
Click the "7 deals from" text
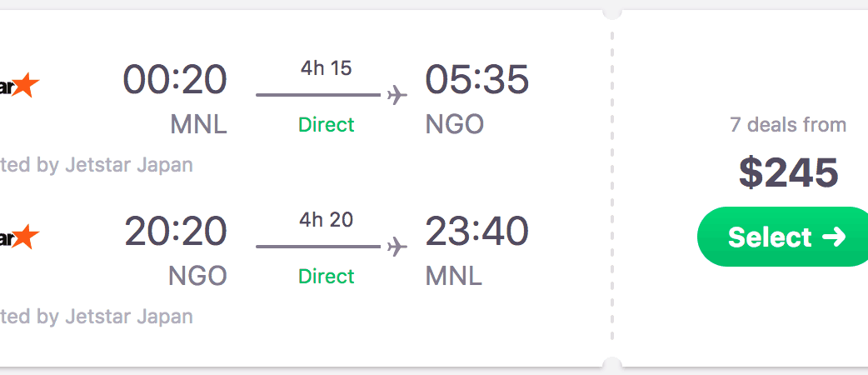tap(788, 125)
